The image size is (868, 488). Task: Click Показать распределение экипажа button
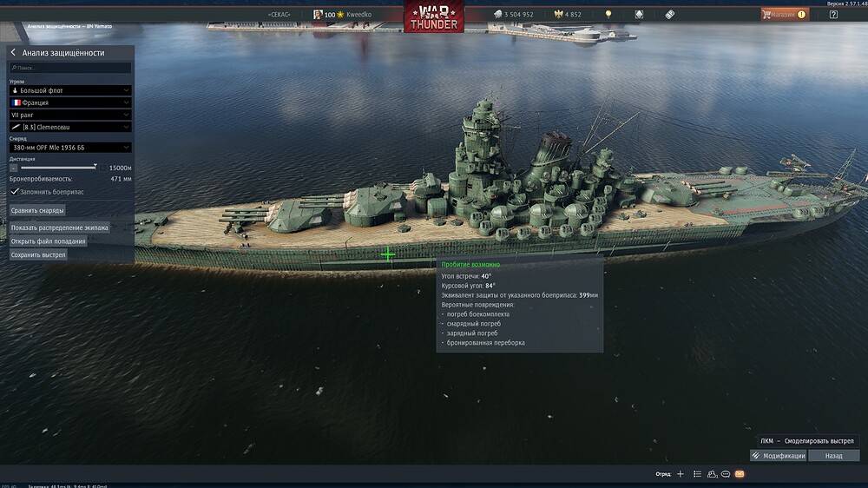[59, 228]
